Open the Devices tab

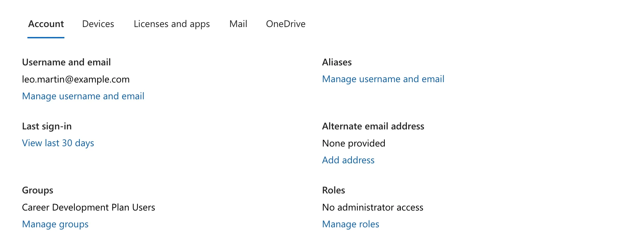tap(98, 24)
